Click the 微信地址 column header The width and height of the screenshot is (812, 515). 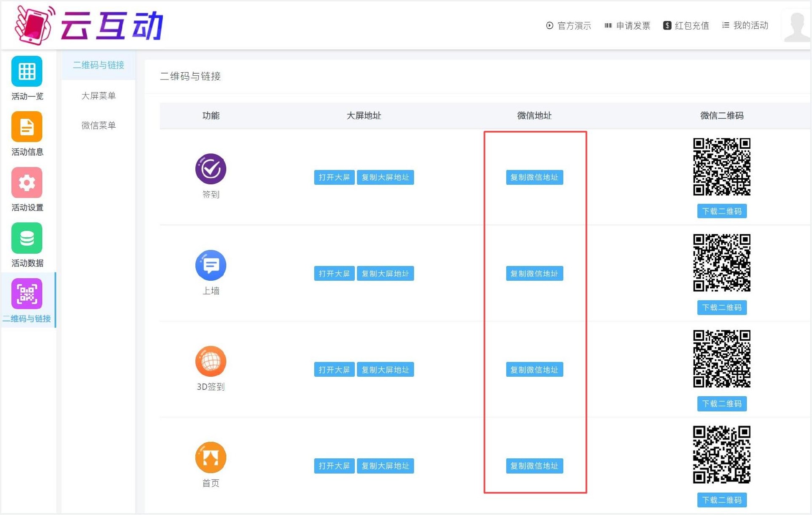[535, 115]
